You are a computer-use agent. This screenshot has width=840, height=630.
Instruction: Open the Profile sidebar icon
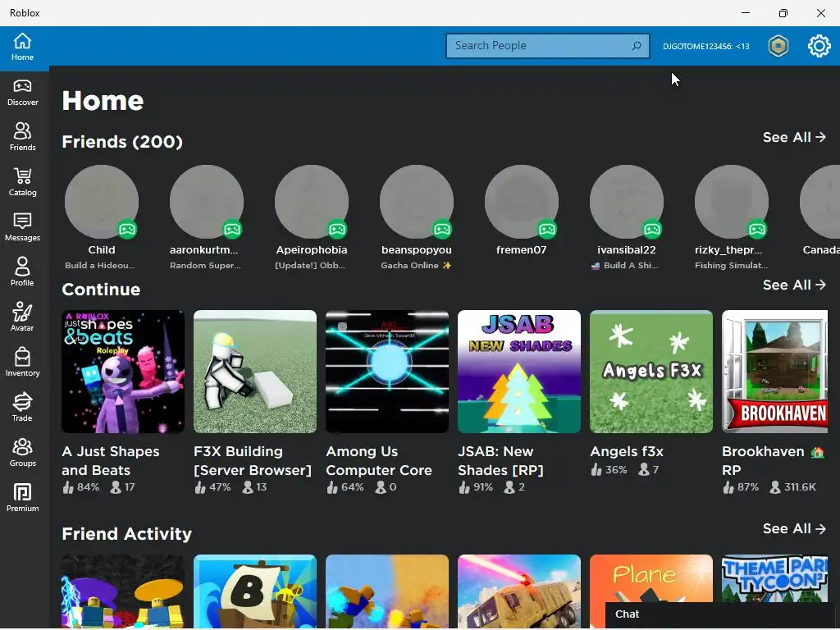(x=22, y=272)
